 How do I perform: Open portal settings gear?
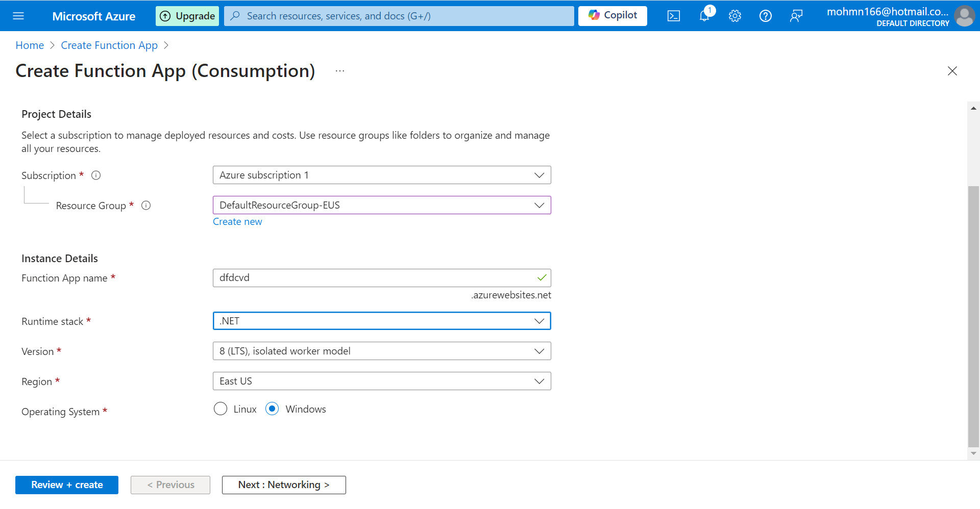tap(735, 16)
